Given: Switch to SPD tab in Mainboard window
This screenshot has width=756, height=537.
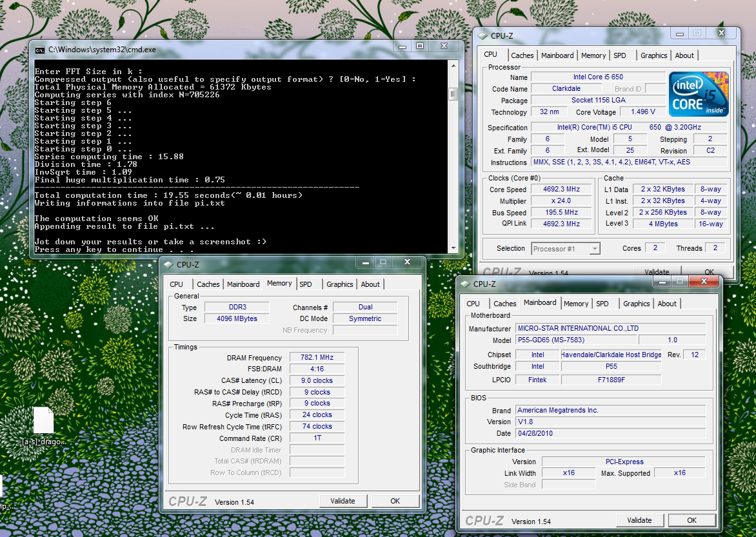Looking at the screenshot, I should (x=602, y=304).
